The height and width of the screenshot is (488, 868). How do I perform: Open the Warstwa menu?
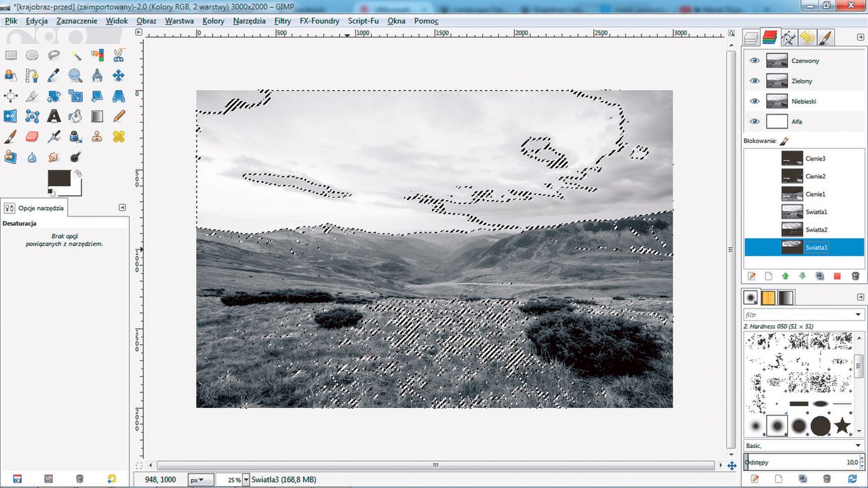pos(179,21)
